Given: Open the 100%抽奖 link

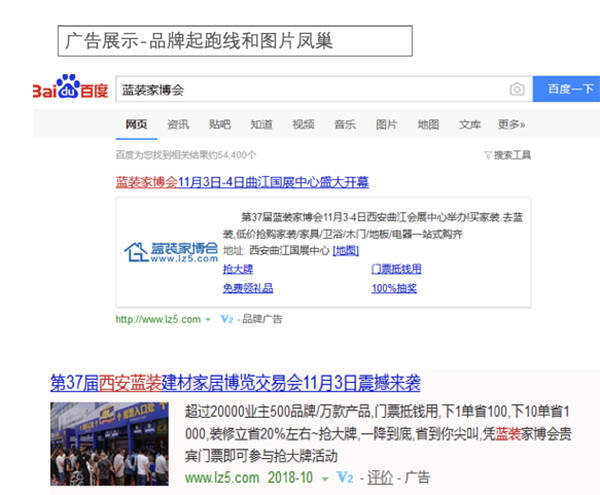Looking at the screenshot, I should point(394,288).
